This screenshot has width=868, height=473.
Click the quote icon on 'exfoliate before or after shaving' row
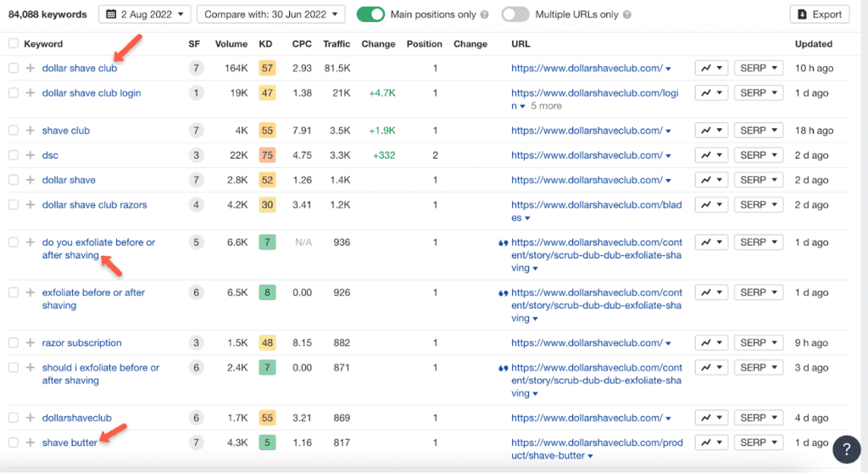(504, 292)
